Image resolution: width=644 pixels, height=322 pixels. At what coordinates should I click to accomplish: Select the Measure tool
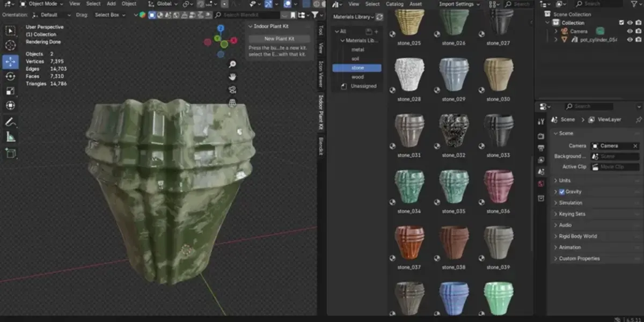pos(10,137)
